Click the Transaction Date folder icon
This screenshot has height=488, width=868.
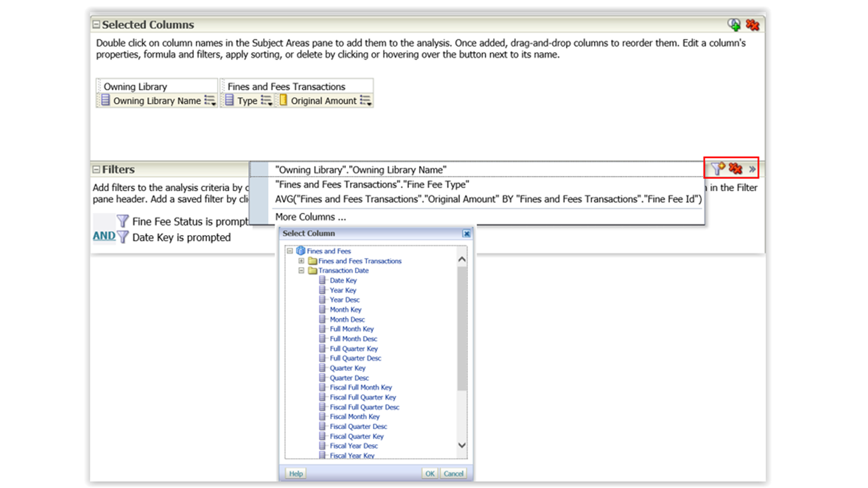313,270
